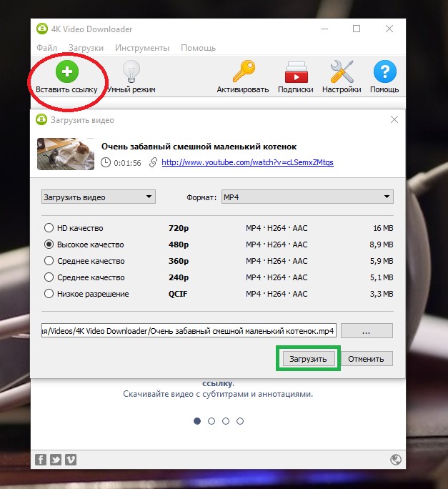Click the green Вставить ссылку plus icon
The height and width of the screenshot is (489, 448).
(66, 72)
